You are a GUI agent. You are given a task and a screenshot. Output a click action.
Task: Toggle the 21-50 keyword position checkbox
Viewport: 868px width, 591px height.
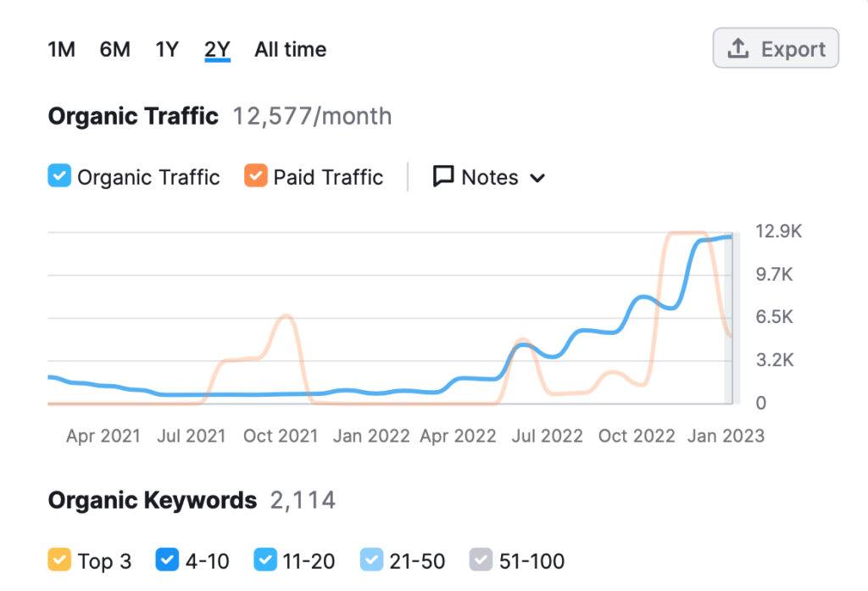click(x=371, y=560)
